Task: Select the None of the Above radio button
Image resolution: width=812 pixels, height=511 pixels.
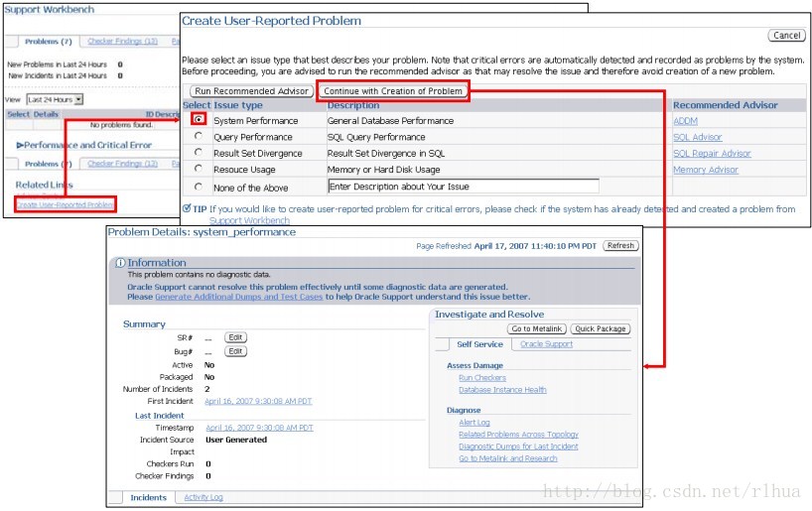Action: point(199,187)
